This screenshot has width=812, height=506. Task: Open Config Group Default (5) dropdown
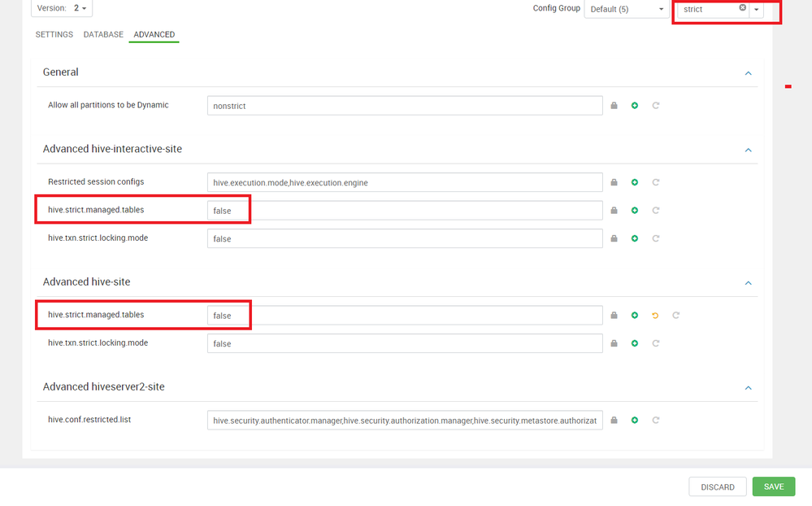pos(627,9)
